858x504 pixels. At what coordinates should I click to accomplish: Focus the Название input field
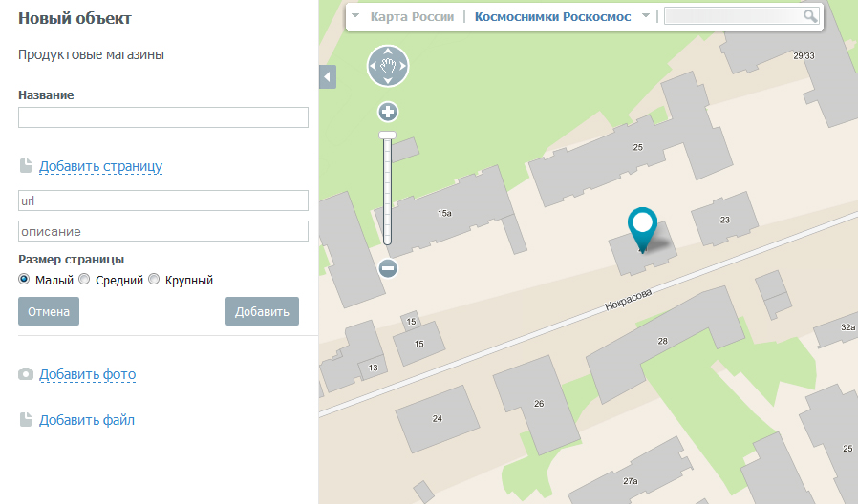(x=163, y=117)
